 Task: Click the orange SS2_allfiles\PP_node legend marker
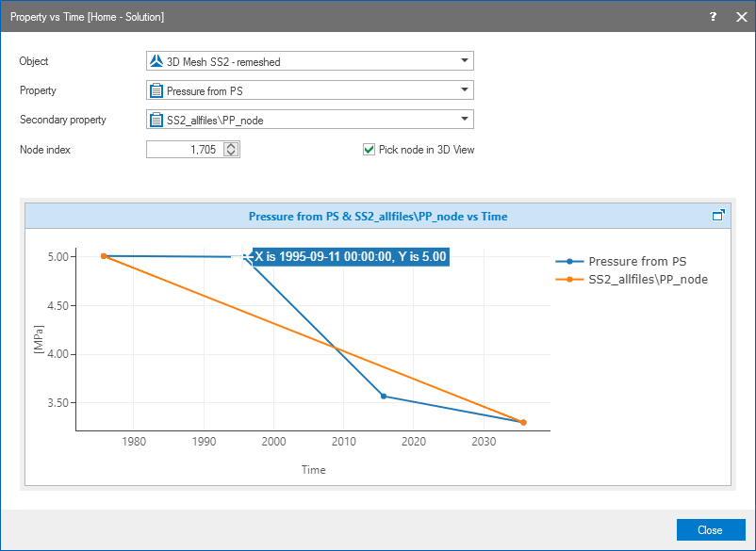pyautogui.click(x=569, y=280)
